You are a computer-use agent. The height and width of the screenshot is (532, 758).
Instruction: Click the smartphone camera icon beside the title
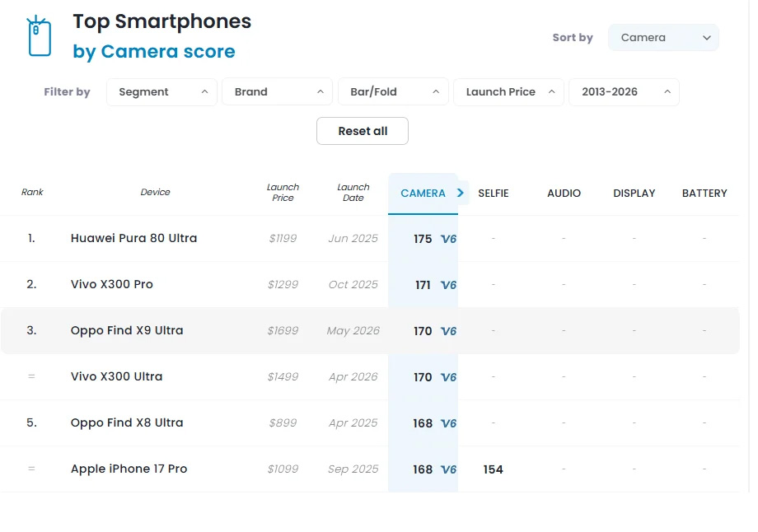click(x=39, y=36)
